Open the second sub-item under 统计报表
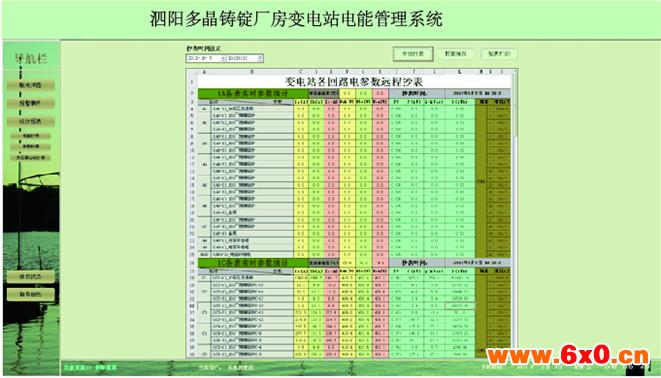Screen dimensions: 661x378 point(31,147)
